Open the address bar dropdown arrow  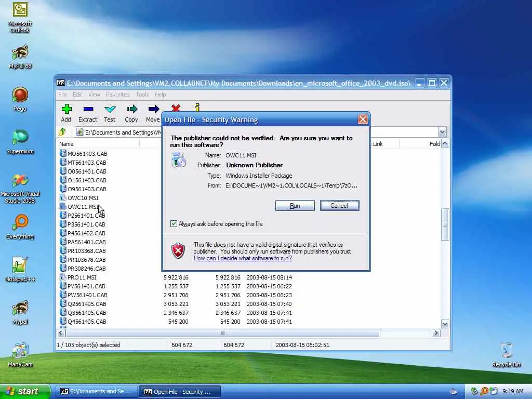click(442, 132)
